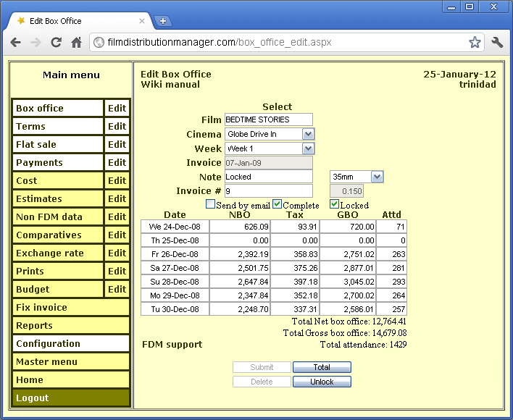Expand the Cinema dropdown list
Image resolution: width=513 pixels, height=420 pixels.
pos(308,134)
